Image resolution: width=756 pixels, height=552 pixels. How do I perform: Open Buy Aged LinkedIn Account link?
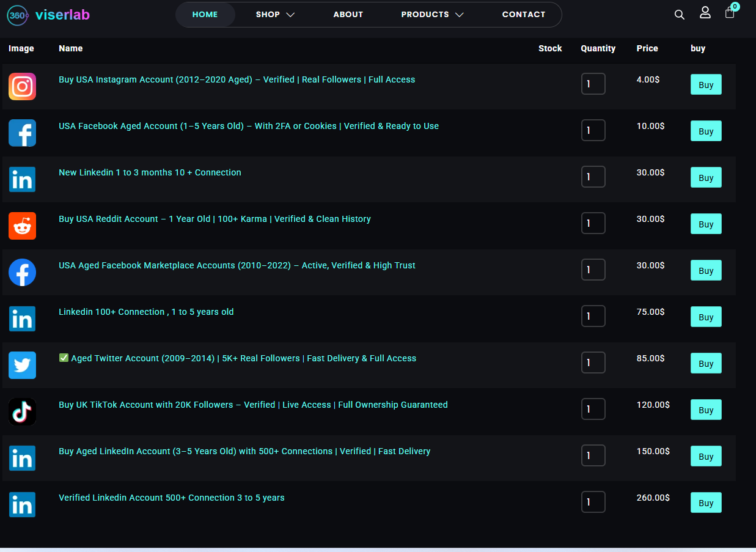tap(244, 451)
